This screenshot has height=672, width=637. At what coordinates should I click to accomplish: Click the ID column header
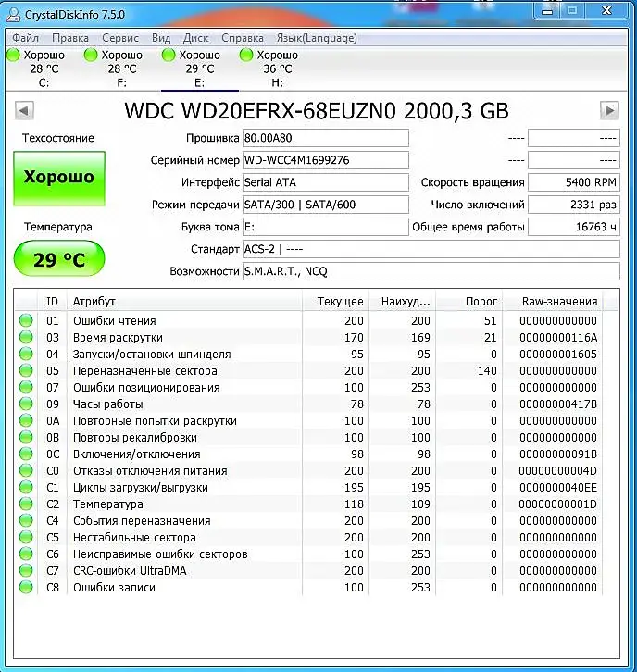point(52,301)
